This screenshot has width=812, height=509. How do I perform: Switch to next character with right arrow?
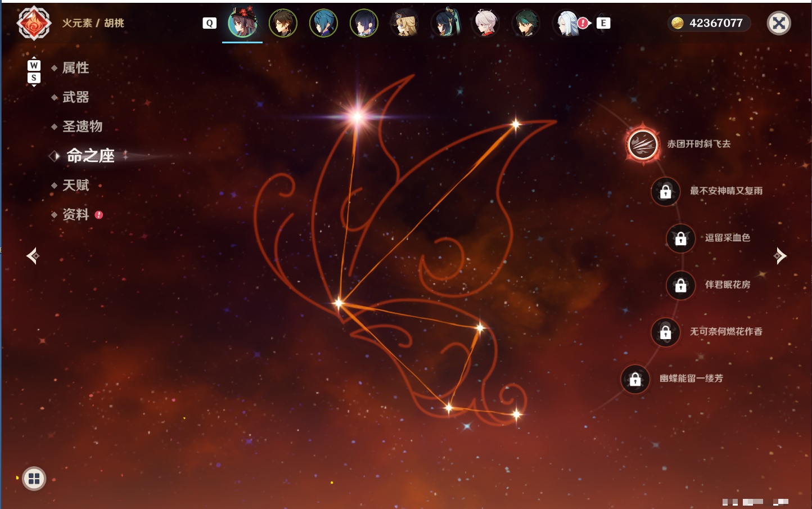click(x=780, y=256)
